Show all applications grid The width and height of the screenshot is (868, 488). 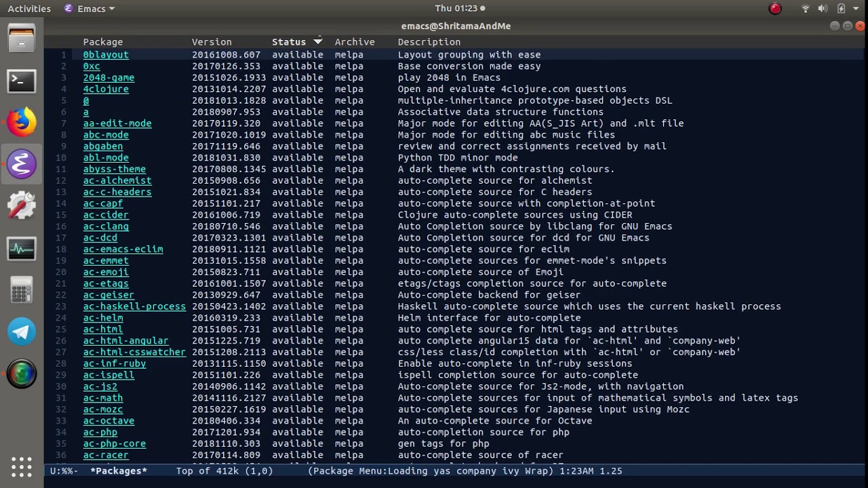[22, 467]
